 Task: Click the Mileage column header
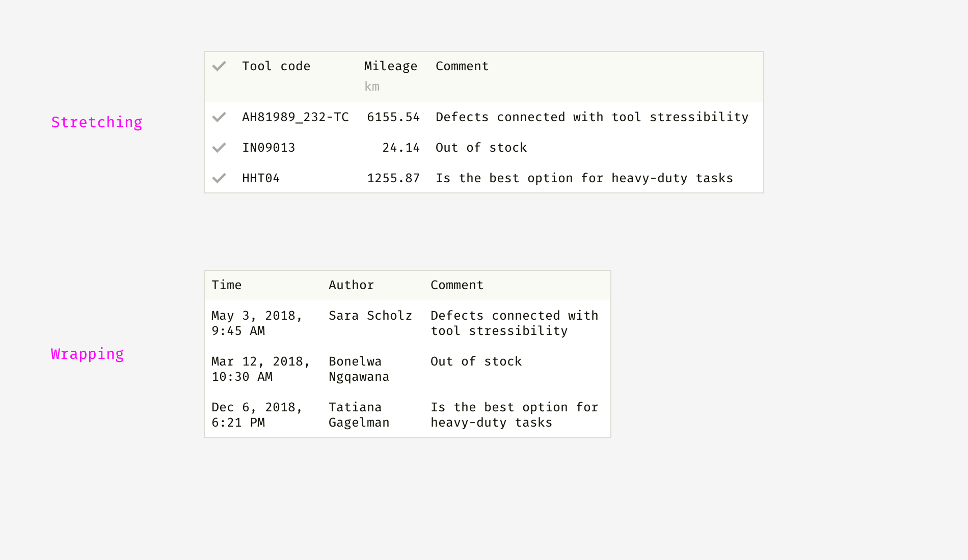click(x=390, y=66)
